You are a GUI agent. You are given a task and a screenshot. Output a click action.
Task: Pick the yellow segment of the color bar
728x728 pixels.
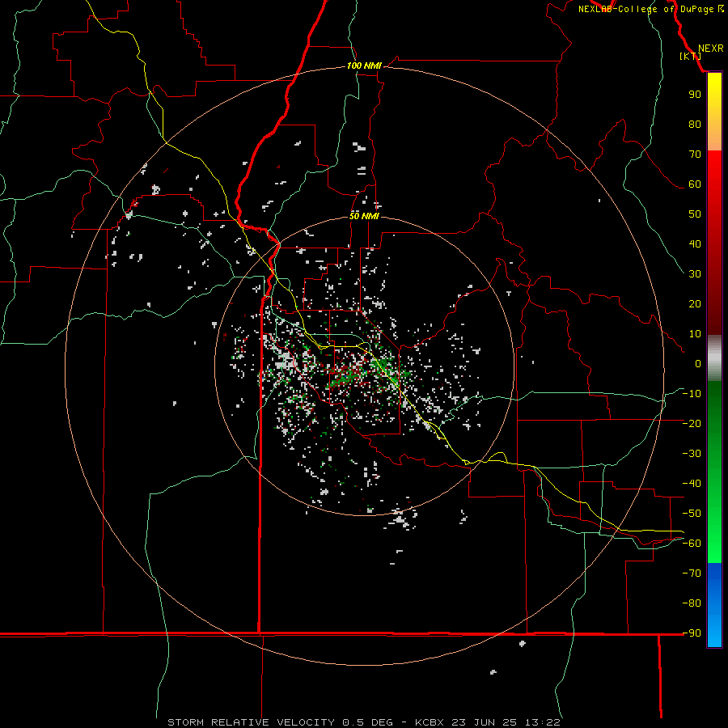point(714,112)
